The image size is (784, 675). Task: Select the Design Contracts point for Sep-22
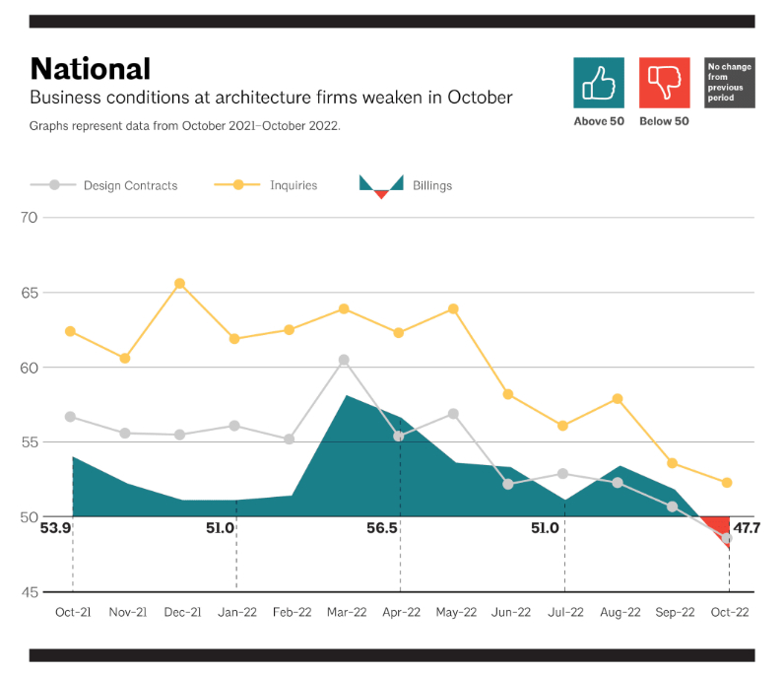click(673, 506)
